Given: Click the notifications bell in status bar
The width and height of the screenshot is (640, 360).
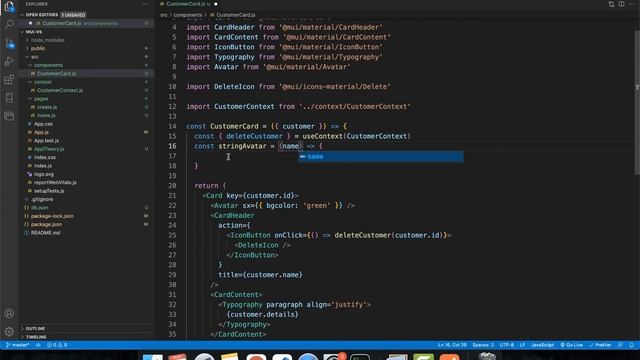Looking at the screenshot, I should click(631, 345).
